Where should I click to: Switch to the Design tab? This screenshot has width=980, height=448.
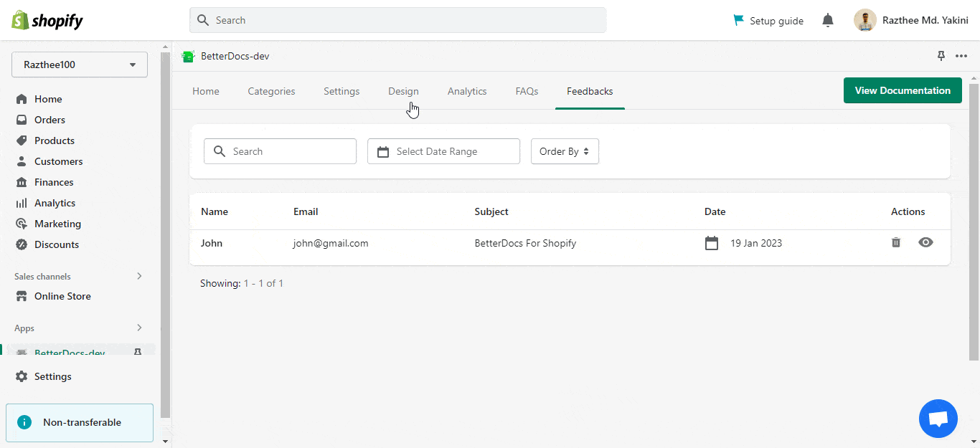403,91
